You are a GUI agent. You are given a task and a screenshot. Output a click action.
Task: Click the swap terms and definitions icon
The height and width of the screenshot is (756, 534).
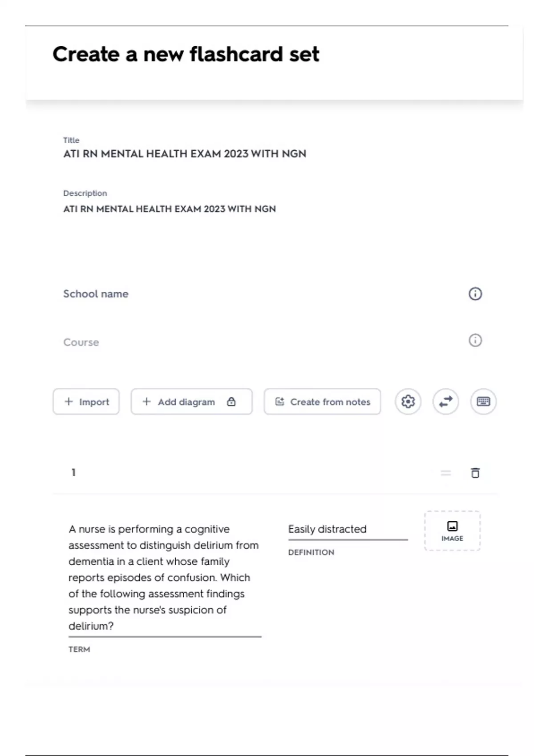pyautogui.click(x=445, y=402)
